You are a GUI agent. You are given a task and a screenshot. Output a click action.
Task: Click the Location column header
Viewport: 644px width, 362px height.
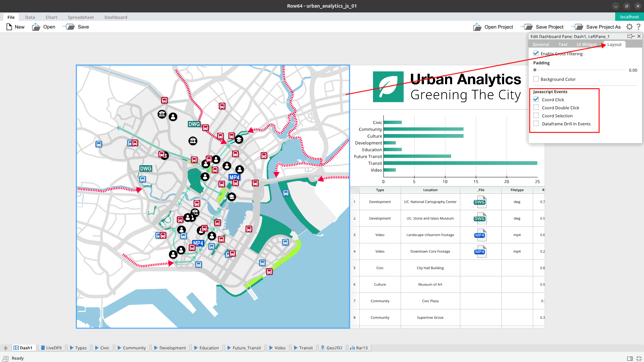430,190
